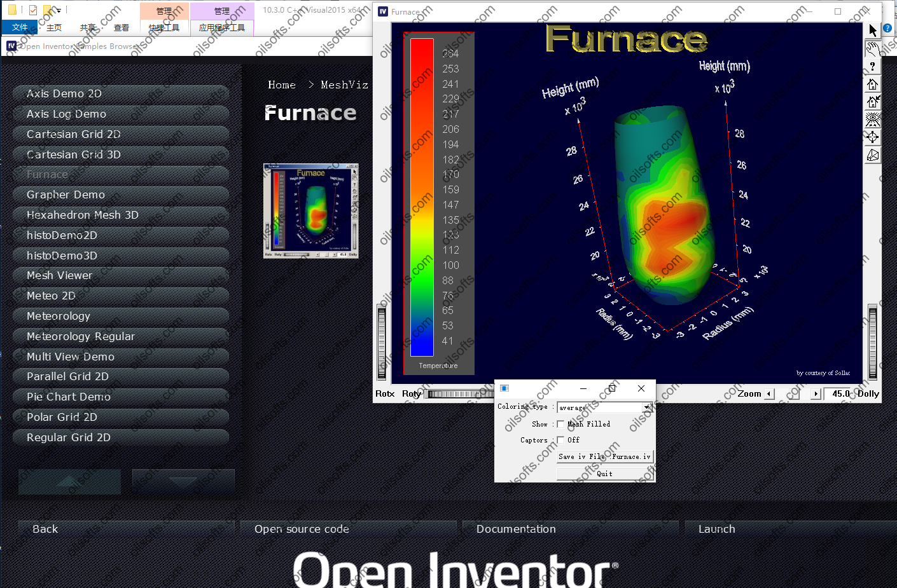The height and width of the screenshot is (588, 897).
Task: Select Axis Demo 2D in the list
Action: coord(121,93)
